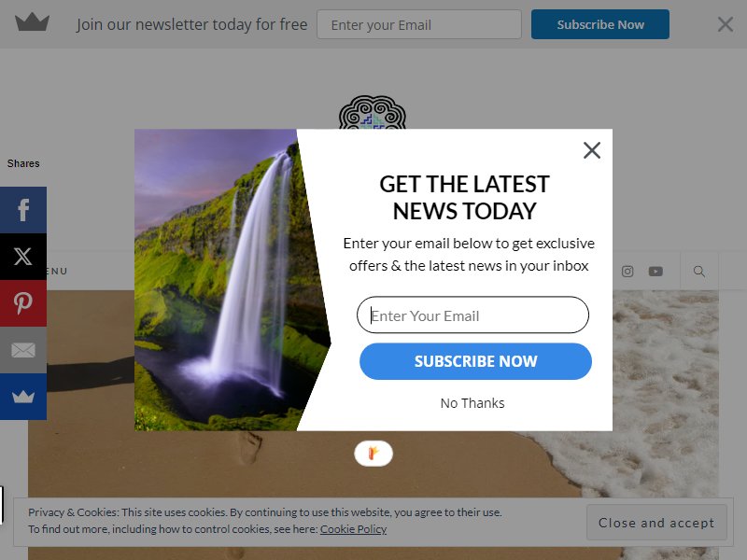Open the site search magnifier
The height and width of the screenshot is (560, 747).
pyautogui.click(x=698, y=272)
